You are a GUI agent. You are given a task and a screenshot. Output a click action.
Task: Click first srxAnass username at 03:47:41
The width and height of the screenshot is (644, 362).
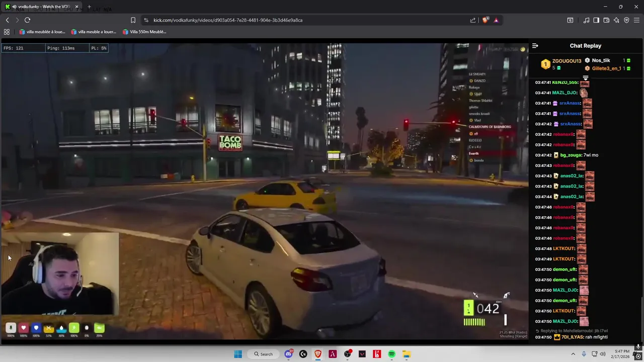point(570,103)
